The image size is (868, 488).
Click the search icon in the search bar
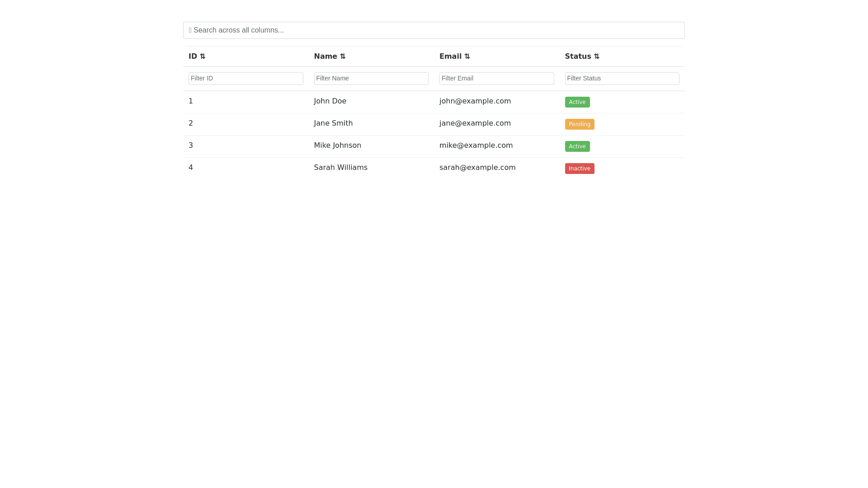click(190, 30)
